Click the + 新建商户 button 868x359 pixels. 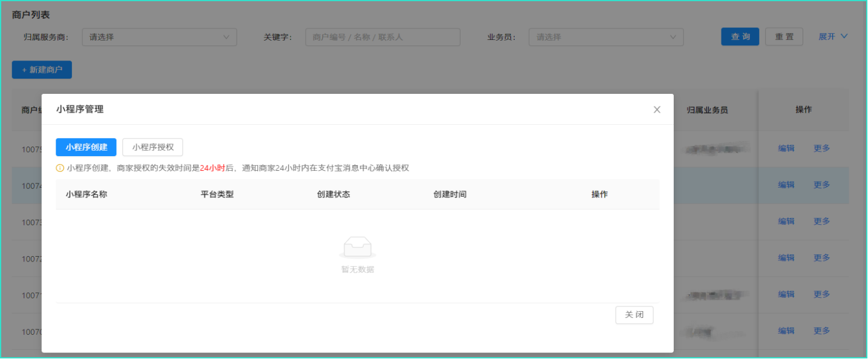coord(42,70)
